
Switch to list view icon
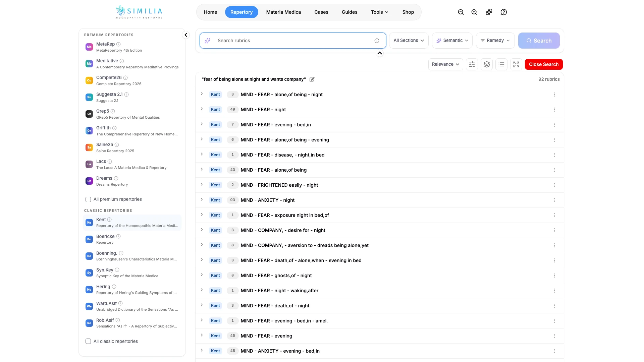click(x=501, y=64)
